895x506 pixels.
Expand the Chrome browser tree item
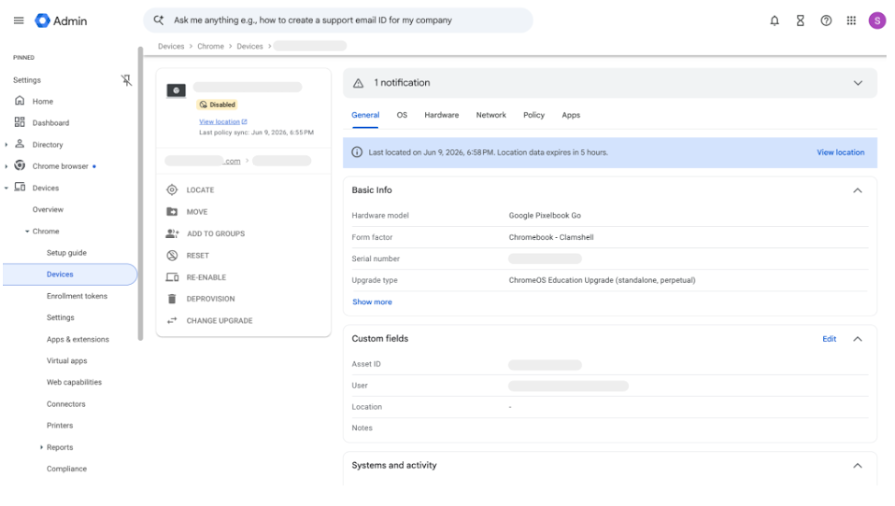(x=6, y=166)
